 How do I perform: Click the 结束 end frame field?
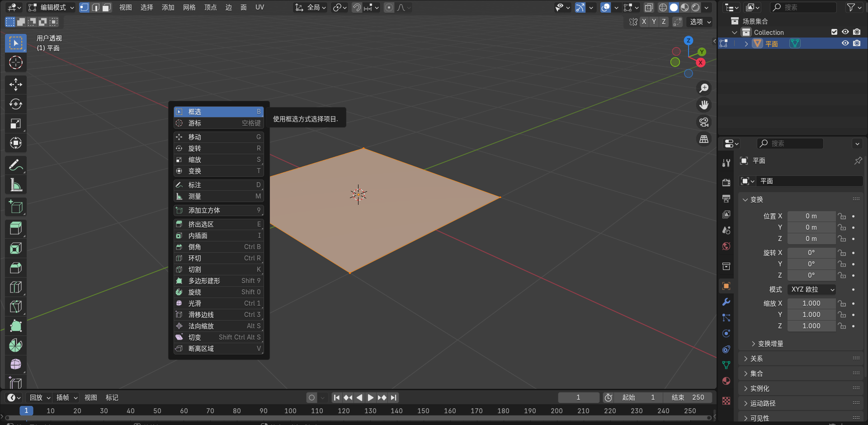coord(688,397)
